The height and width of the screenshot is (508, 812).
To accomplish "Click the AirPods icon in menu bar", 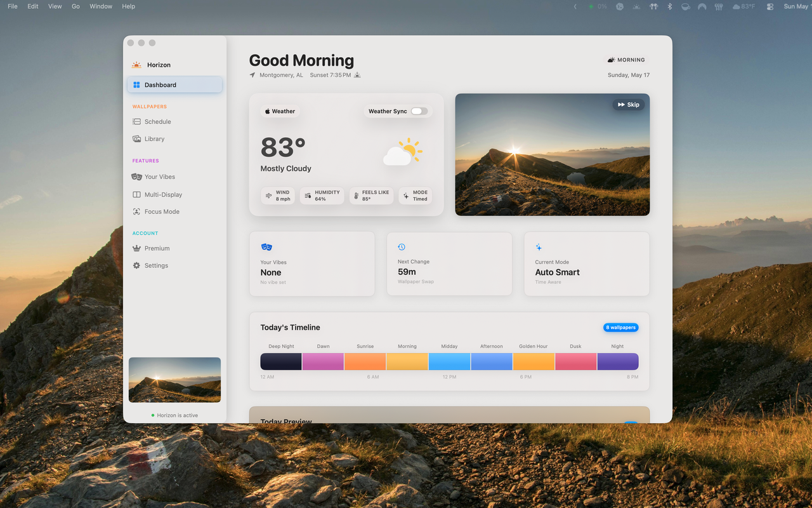I will (653, 6).
